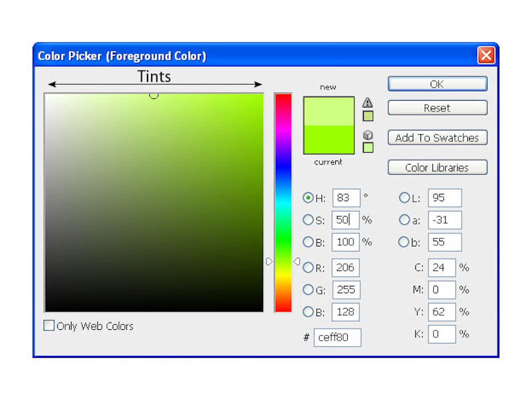Viewport: 532px width, 399px height.
Task: Select the H hue radio button
Action: pyautogui.click(x=308, y=198)
